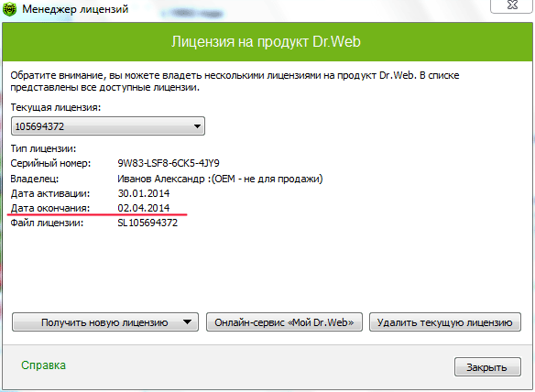The height and width of the screenshot is (392, 535).
Task: Open Онлайн-сервис «Мой Dr.Web»
Action: point(284,322)
